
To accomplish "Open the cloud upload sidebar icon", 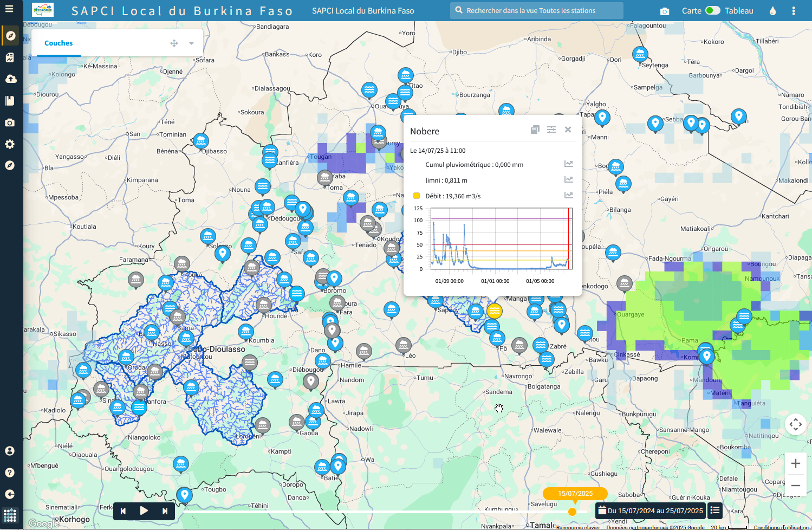I will tap(10, 79).
